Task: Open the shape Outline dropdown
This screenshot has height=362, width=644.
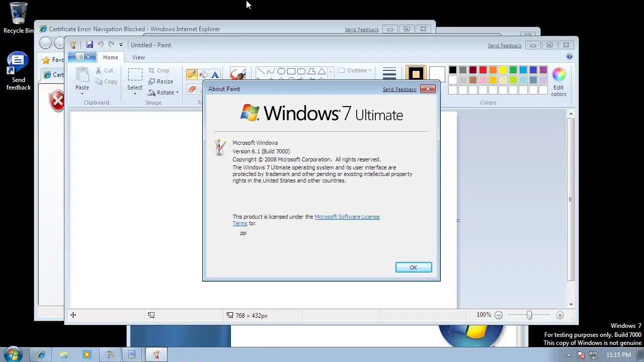Action: pos(355,70)
